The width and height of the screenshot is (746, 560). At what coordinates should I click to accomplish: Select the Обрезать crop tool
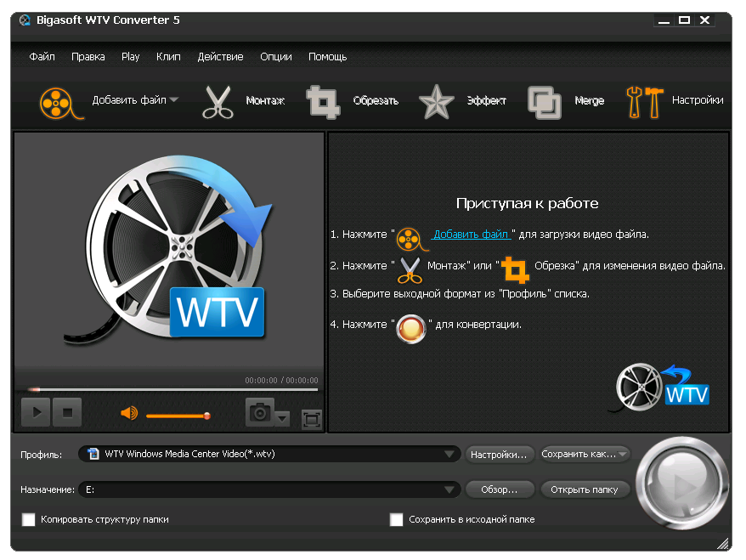324,100
